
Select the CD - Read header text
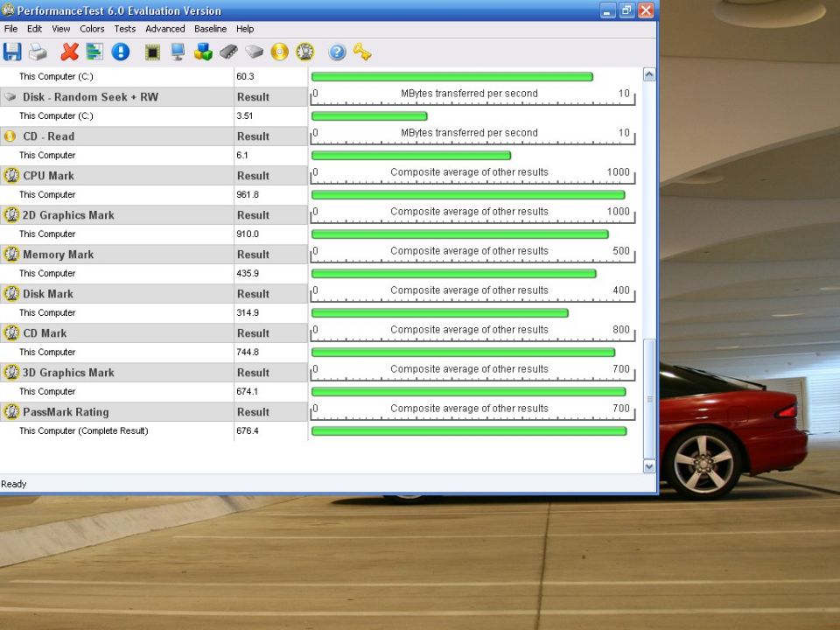coord(49,136)
